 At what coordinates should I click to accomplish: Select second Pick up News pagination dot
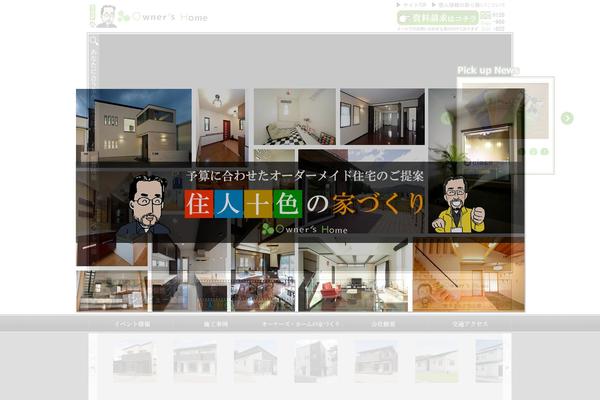(x=533, y=152)
